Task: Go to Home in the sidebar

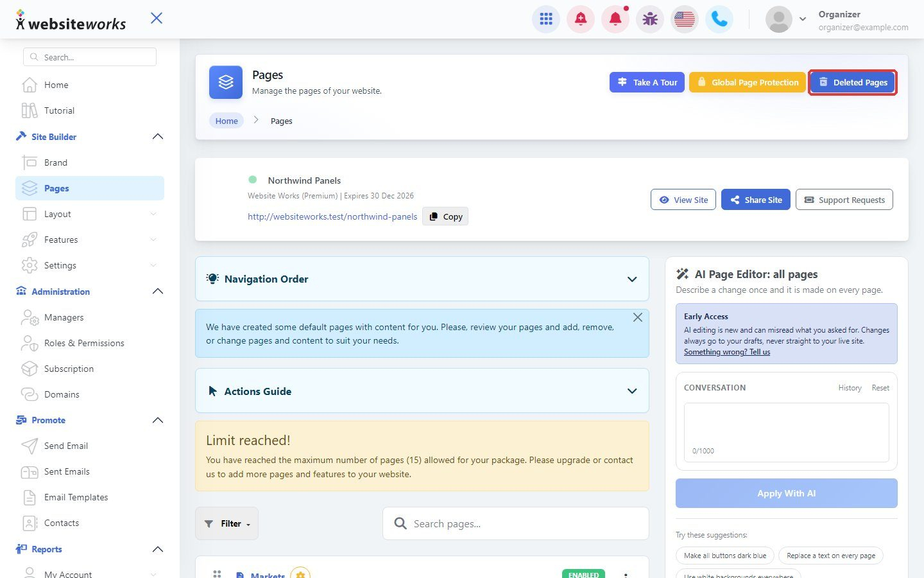Action: pyautogui.click(x=90, y=85)
